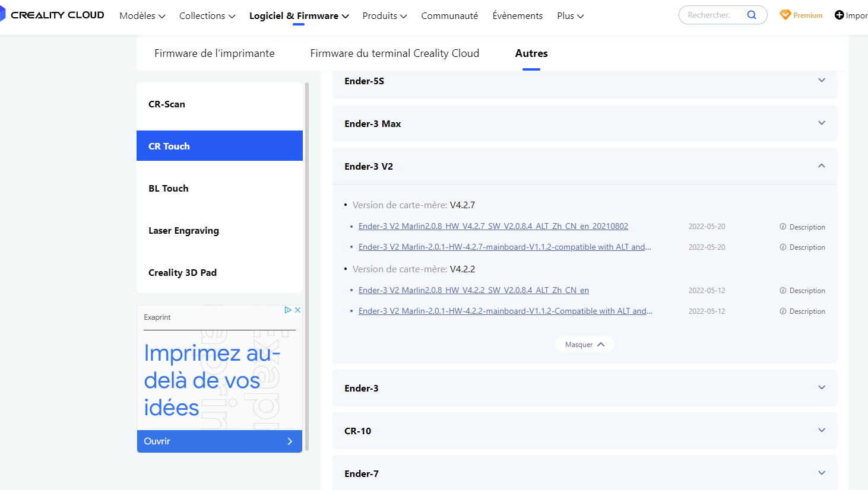This screenshot has height=490, width=868.
Task: Download Marlin-2.0.1-HW-4.2.2-mainboard-V1.1.2 firmware link
Action: click(505, 311)
